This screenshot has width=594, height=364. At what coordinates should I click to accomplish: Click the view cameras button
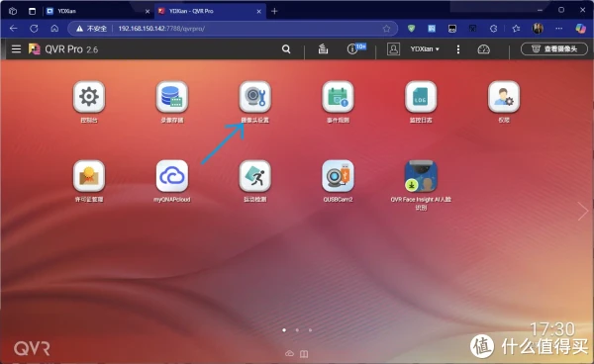tap(554, 48)
